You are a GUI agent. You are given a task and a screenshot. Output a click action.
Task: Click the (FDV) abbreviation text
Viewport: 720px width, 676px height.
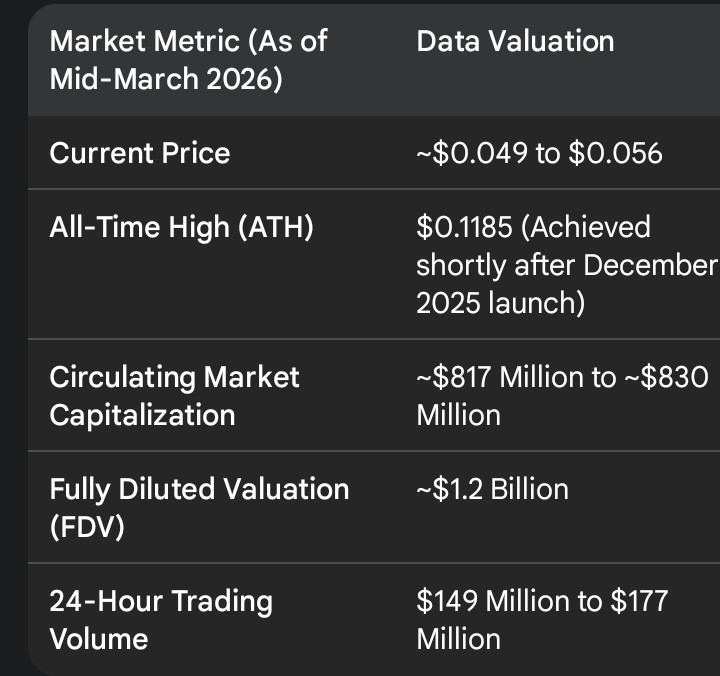pos(87,527)
